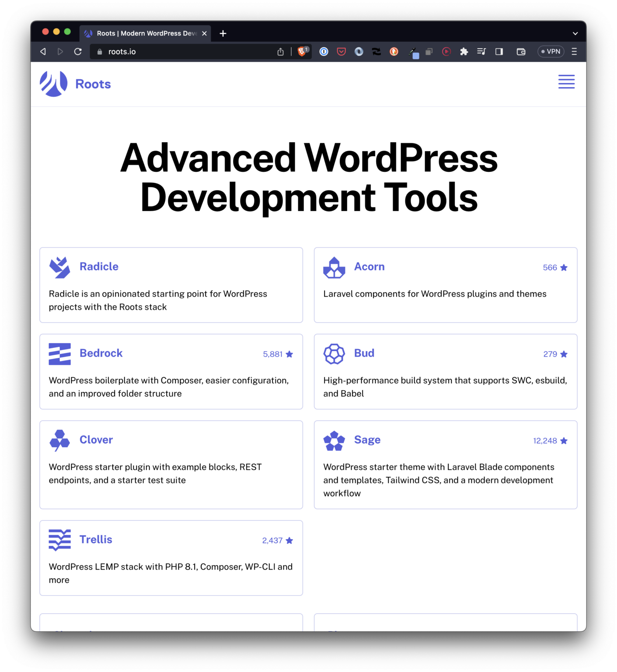Open the browser wallet icon
Image resolution: width=617 pixels, height=672 pixels.
coord(521,51)
